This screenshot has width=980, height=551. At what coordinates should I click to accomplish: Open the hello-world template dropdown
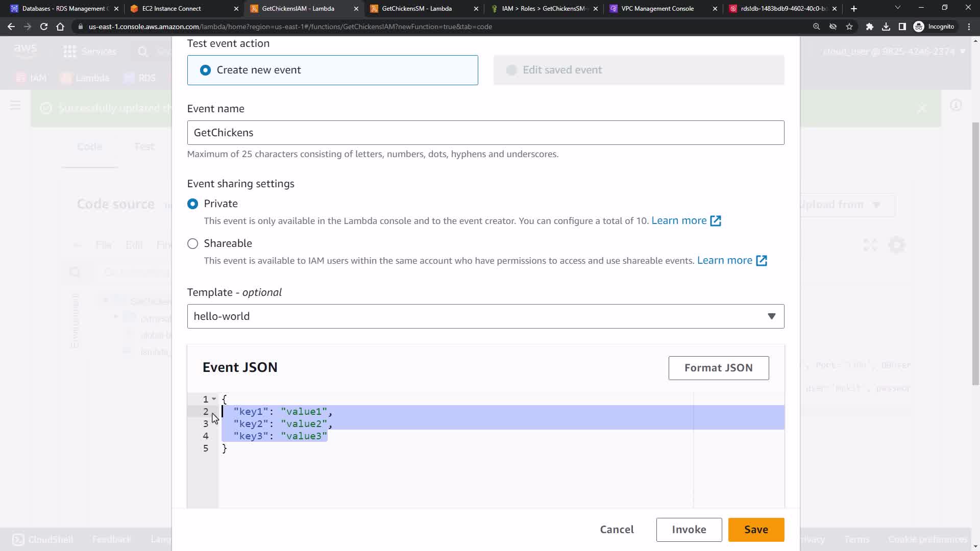485,316
